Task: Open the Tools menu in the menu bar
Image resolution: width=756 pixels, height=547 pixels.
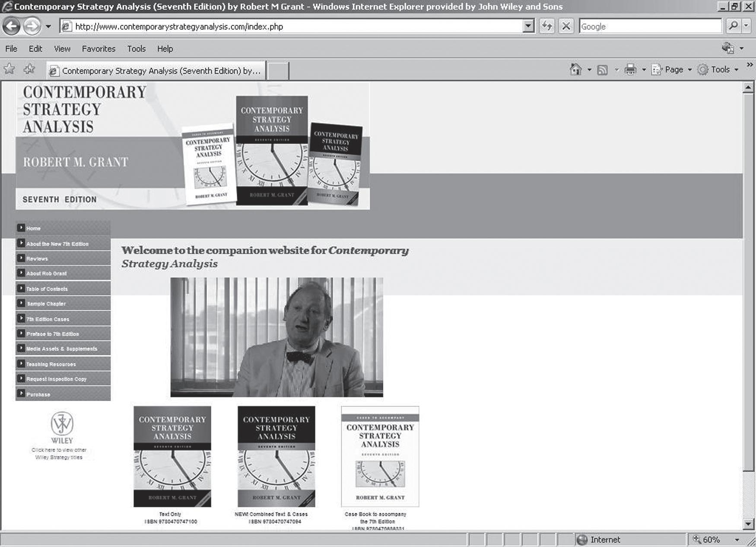Action: click(136, 49)
